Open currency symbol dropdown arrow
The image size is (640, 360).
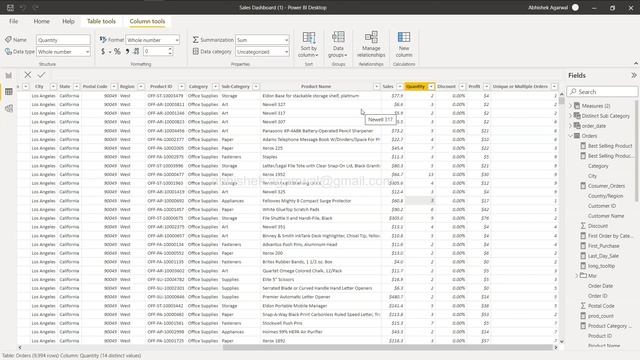[x=110, y=52]
